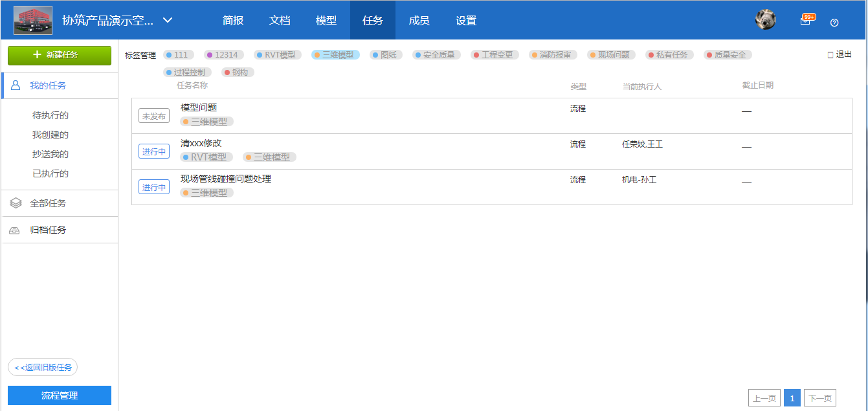Click the help question-mark icon

click(x=834, y=21)
